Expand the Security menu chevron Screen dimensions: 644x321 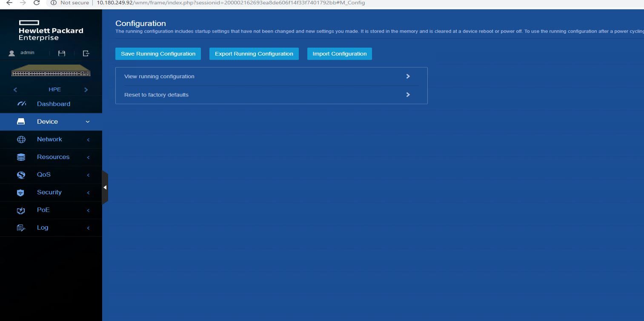88,193
